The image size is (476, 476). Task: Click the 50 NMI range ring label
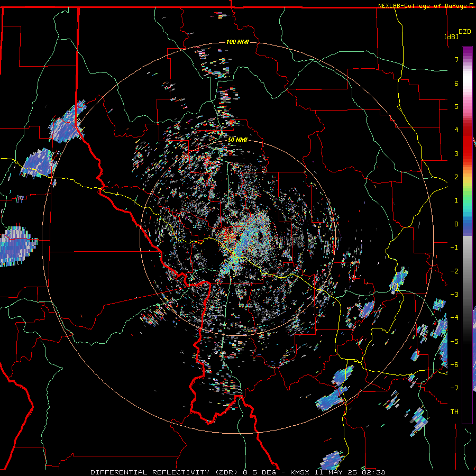click(x=237, y=140)
